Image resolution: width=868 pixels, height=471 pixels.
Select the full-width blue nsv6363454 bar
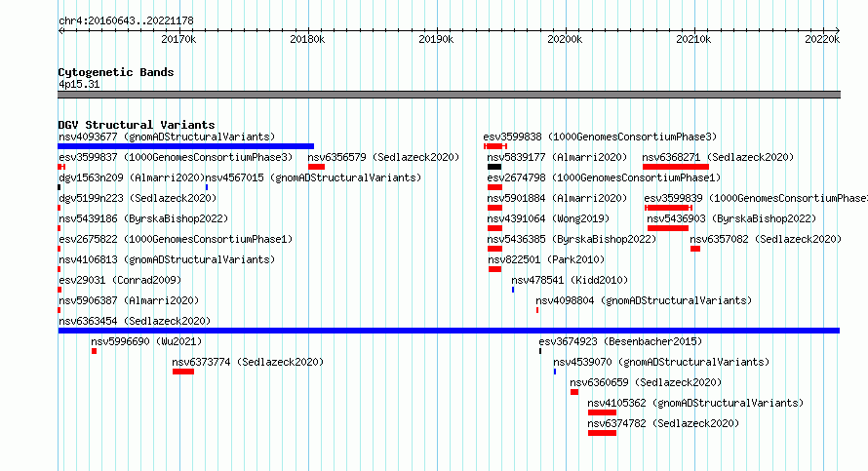449,331
